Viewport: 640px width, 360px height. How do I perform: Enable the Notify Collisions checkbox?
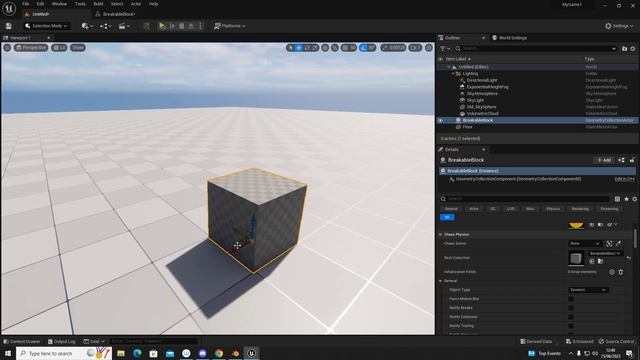pyautogui.click(x=571, y=317)
